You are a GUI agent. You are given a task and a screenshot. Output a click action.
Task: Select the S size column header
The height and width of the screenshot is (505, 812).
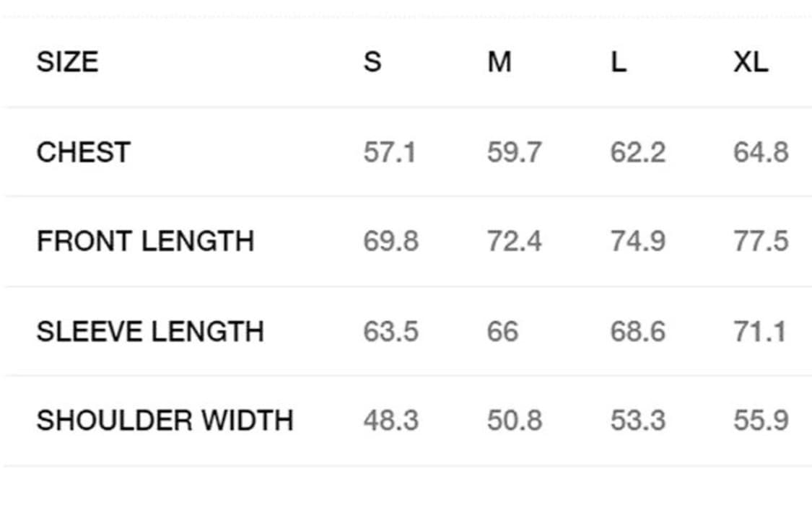click(x=372, y=62)
